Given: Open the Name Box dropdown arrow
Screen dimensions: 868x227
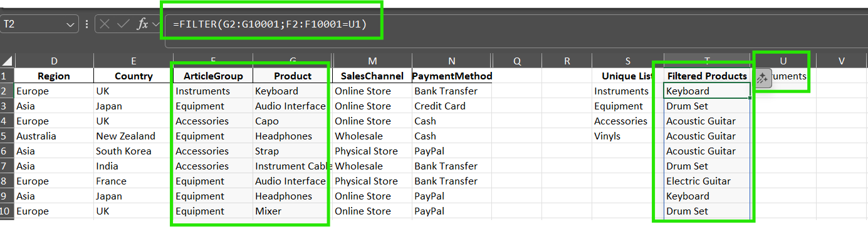Looking at the screenshot, I should click(x=70, y=24).
